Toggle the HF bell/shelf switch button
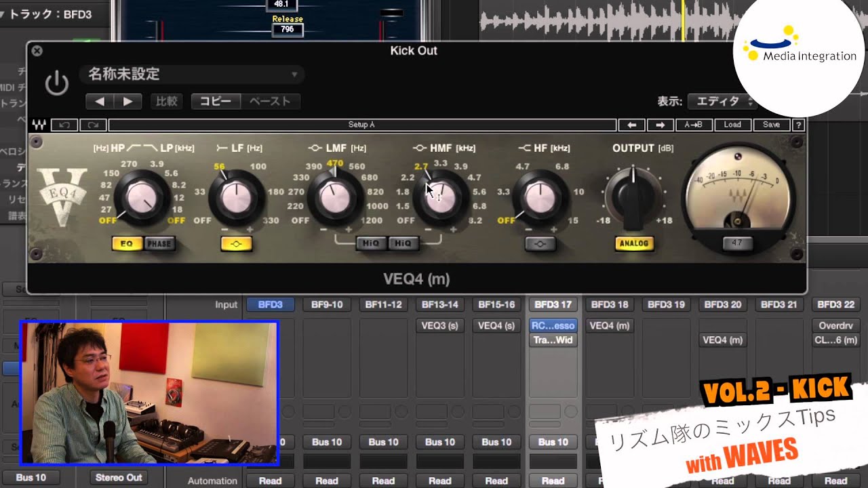Screen dimensions: 868x488 pyautogui.click(x=540, y=244)
